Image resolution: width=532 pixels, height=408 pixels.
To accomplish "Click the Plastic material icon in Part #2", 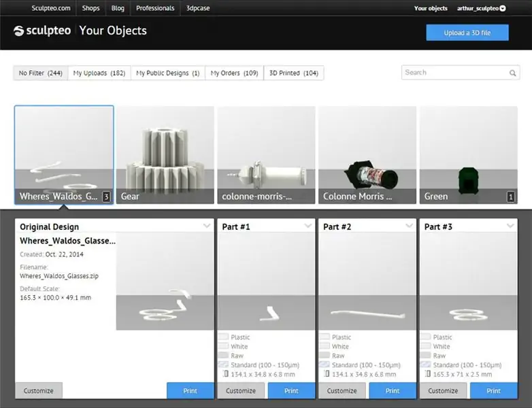I will [x=325, y=337].
